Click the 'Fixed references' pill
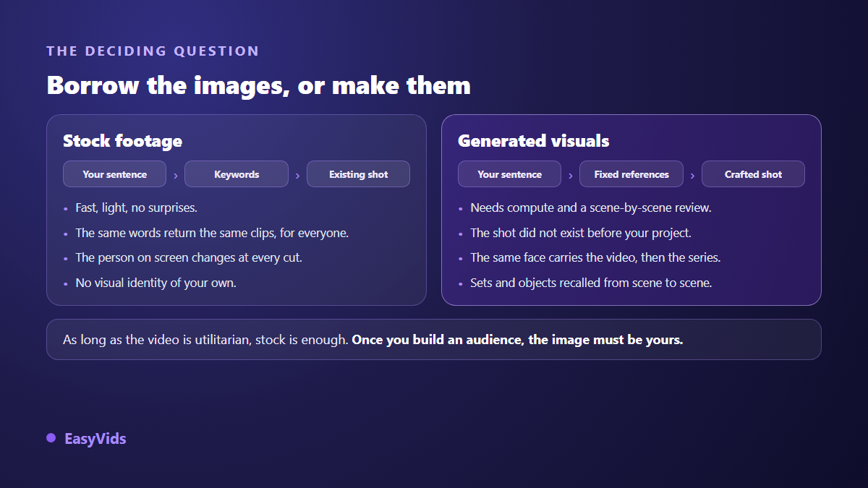Image resolution: width=868 pixels, height=488 pixels. pos(631,174)
